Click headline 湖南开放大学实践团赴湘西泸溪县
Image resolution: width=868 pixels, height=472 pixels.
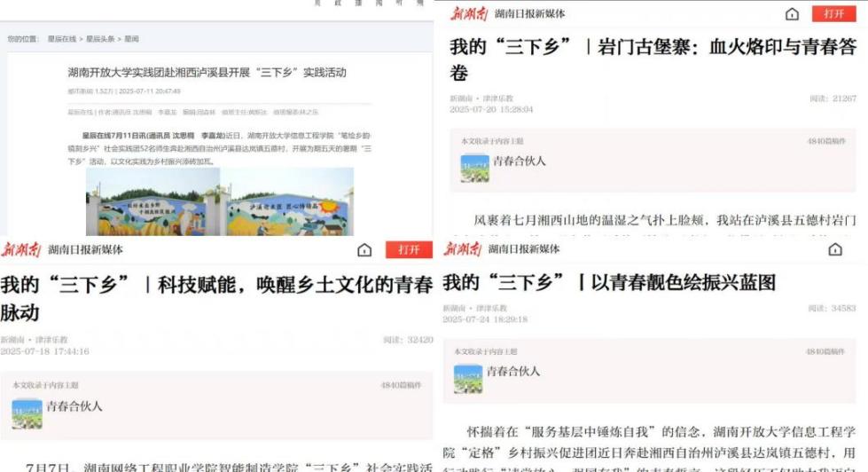point(207,72)
